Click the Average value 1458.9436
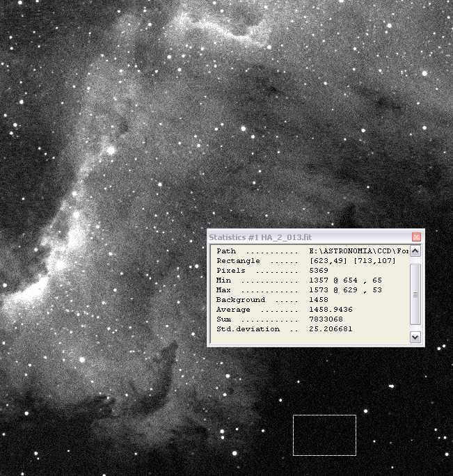This screenshot has height=476, width=453. coord(331,310)
